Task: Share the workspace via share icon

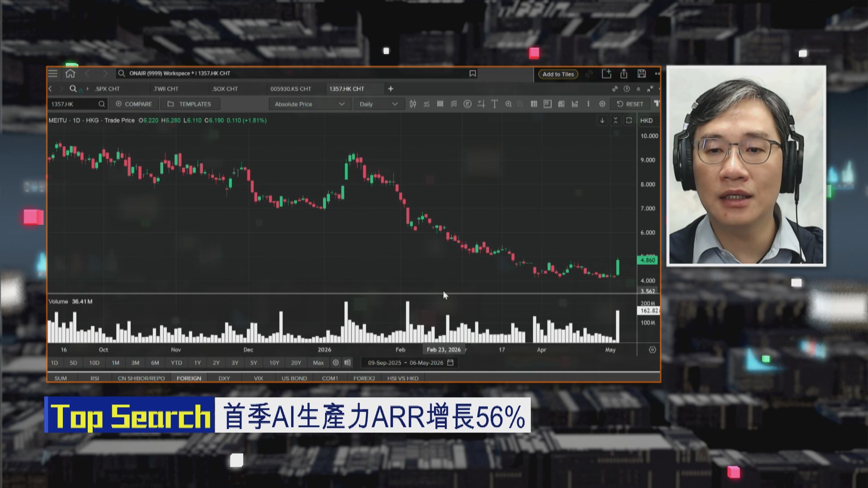Action: click(624, 74)
